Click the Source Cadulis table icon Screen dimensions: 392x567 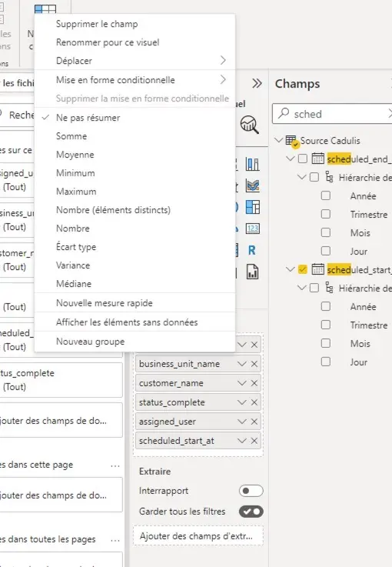click(291, 140)
